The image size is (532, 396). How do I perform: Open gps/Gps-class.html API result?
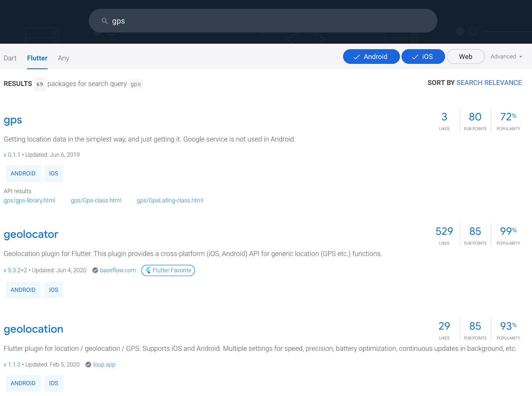[96, 200]
